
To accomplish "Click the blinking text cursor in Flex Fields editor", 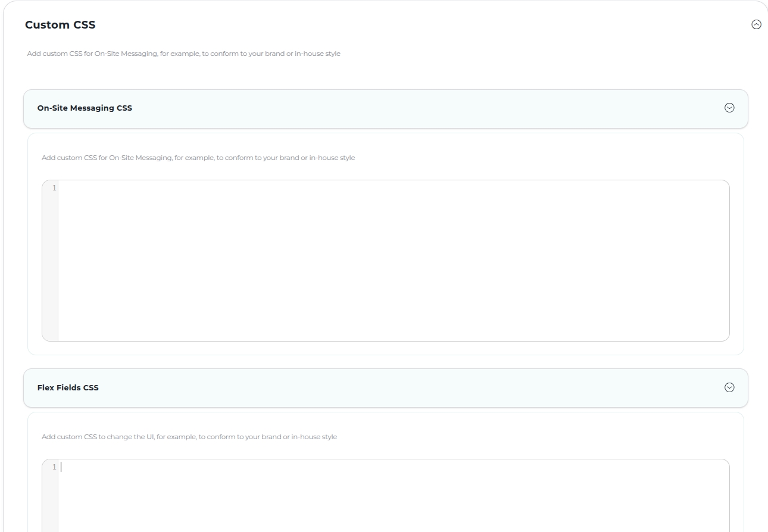I will tap(61, 467).
